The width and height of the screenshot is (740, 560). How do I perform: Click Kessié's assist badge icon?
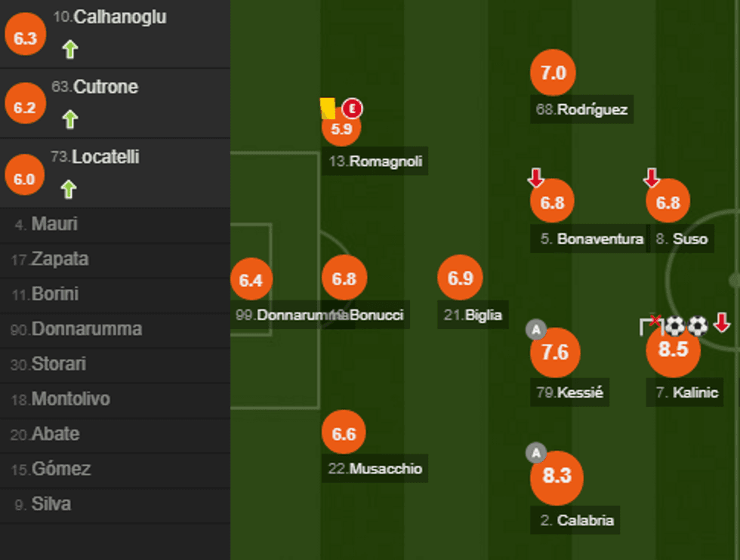pyautogui.click(x=535, y=329)
